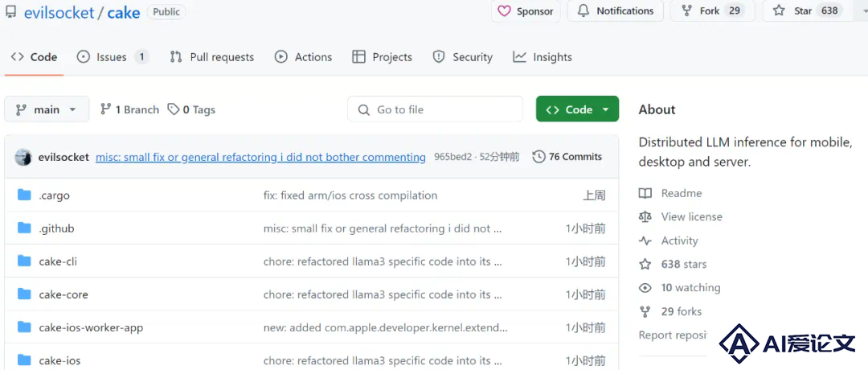
Task: Click the tag icon next to 0 Tags
Action: [x=174, y=109]
